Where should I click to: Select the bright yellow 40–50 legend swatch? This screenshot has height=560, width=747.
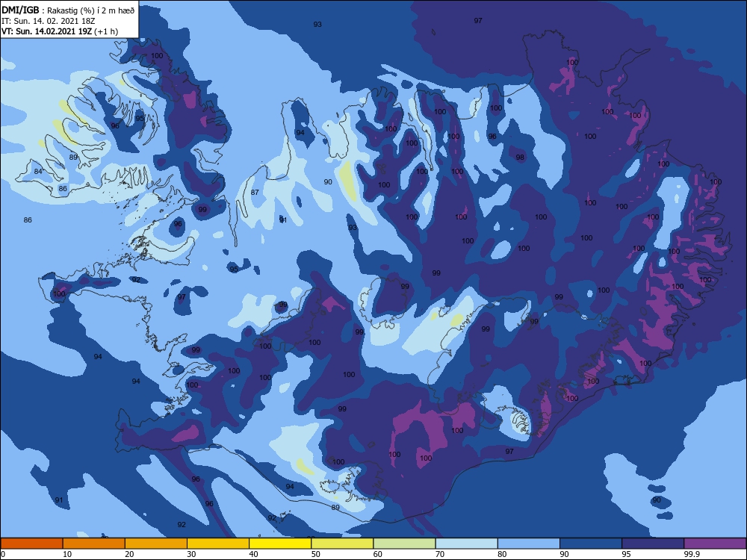[280, 544]
